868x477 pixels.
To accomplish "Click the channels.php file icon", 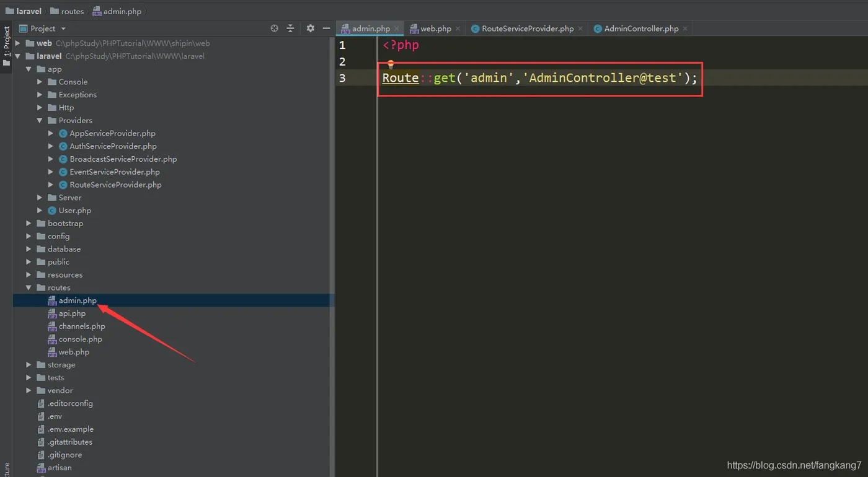I will [x=52, y=326].
